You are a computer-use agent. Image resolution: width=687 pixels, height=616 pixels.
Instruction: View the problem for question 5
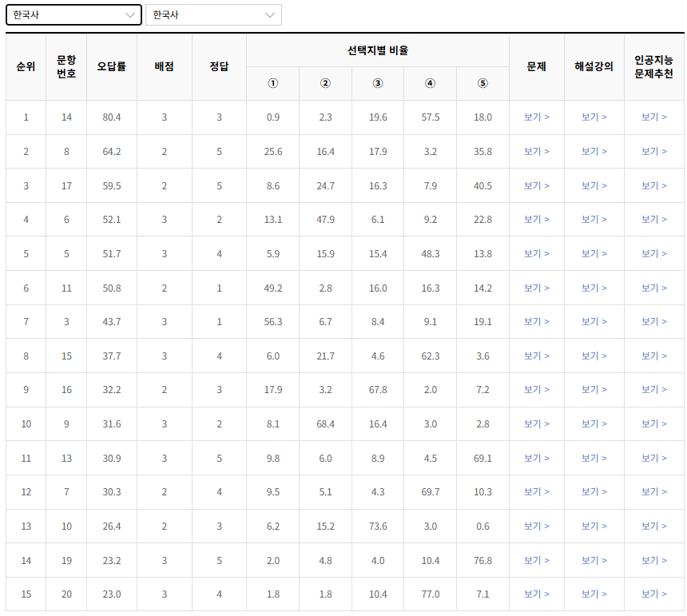pos(536,253)
